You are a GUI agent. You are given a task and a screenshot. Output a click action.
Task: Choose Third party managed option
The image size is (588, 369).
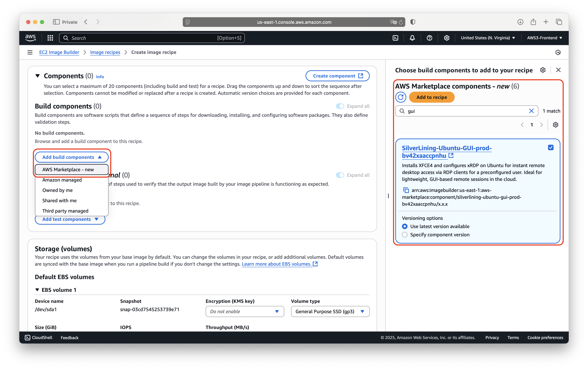[72, 211]
